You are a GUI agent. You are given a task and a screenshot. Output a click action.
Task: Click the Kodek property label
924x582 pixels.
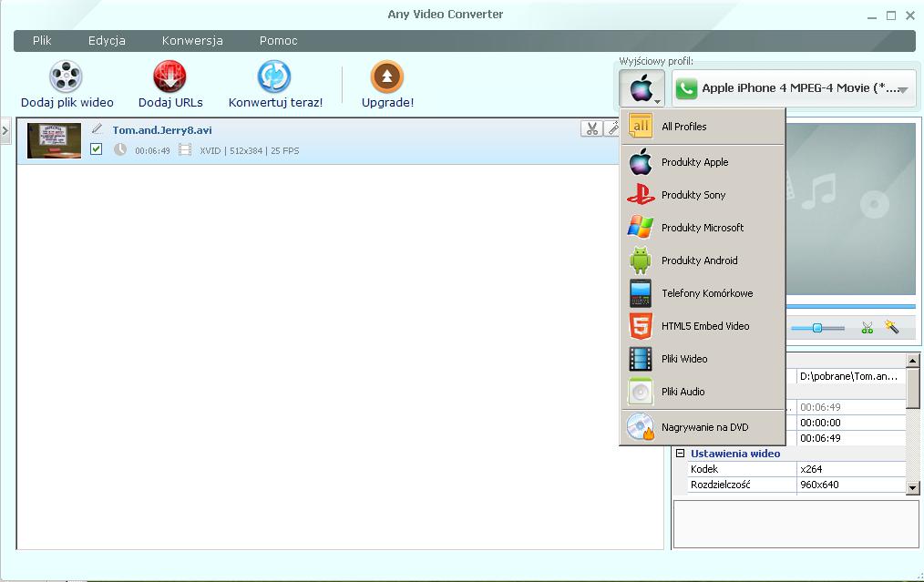[x=704, y=469]
